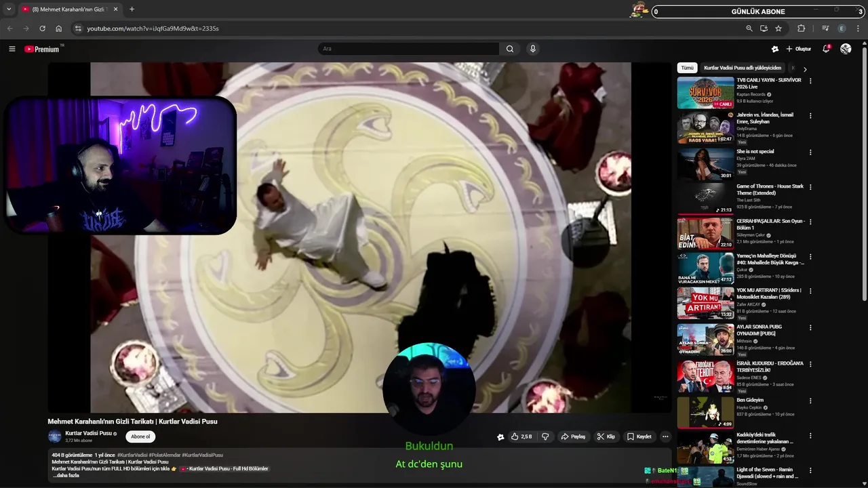Viewport: 868px width, 488px height.
Task: Open the notifications bell
Action: point(826,49)
